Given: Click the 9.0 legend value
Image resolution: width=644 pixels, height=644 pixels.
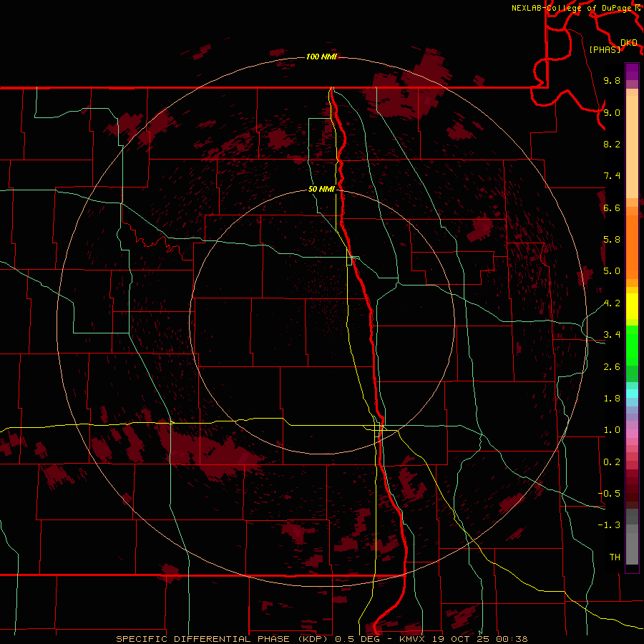Looking at the screenshot, I should pyautogui.click(x=612, y=112).
